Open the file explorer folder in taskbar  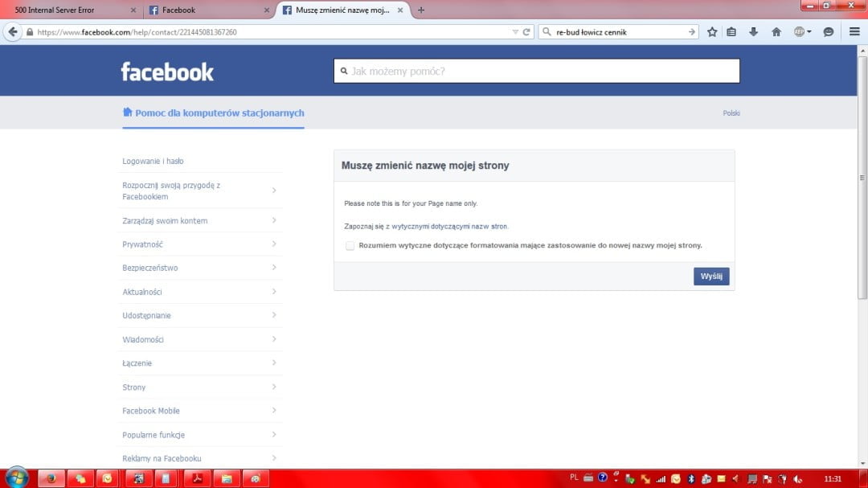pos(227,478)
